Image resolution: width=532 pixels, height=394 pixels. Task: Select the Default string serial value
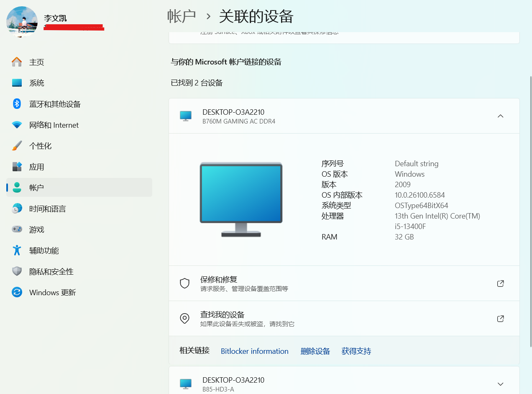pos(417,164)
